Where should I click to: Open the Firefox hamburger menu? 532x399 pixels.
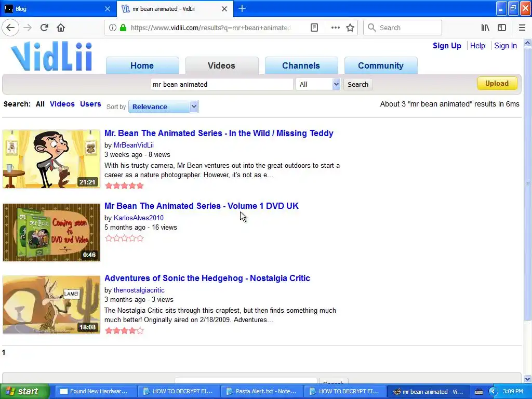pos(522,28)
